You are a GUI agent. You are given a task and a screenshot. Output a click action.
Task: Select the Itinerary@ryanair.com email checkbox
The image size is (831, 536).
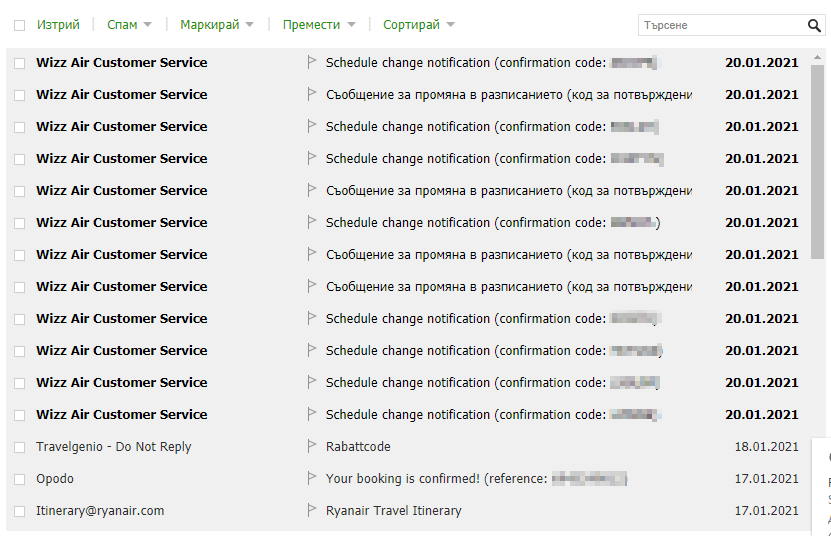point(20,511)
